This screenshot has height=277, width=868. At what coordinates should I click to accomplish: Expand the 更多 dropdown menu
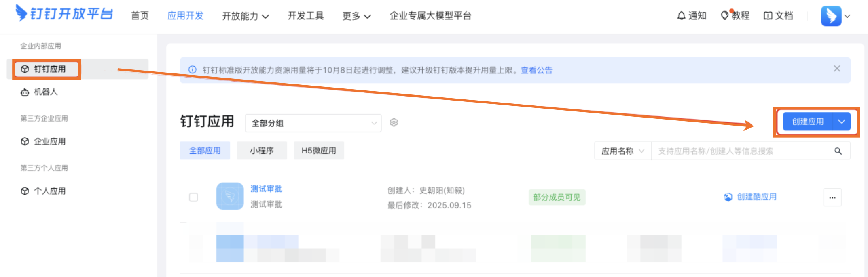[357, 16]
